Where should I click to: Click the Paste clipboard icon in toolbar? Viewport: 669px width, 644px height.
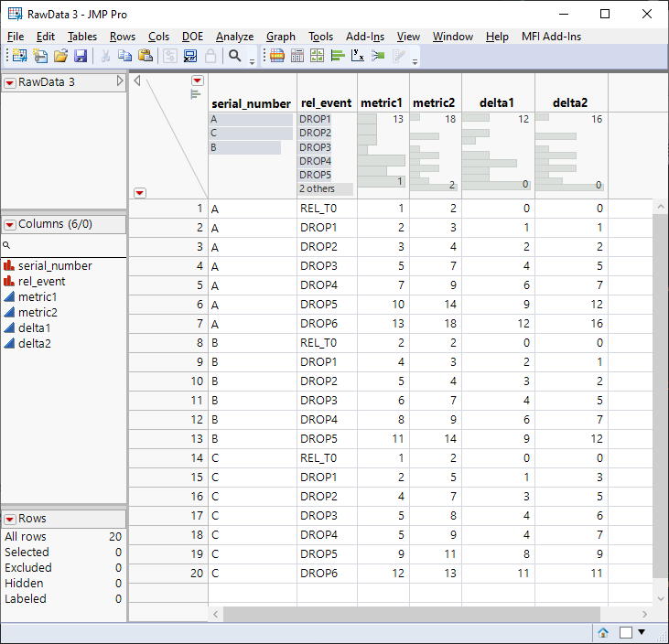pyautogui.click(x=146, y=57)
